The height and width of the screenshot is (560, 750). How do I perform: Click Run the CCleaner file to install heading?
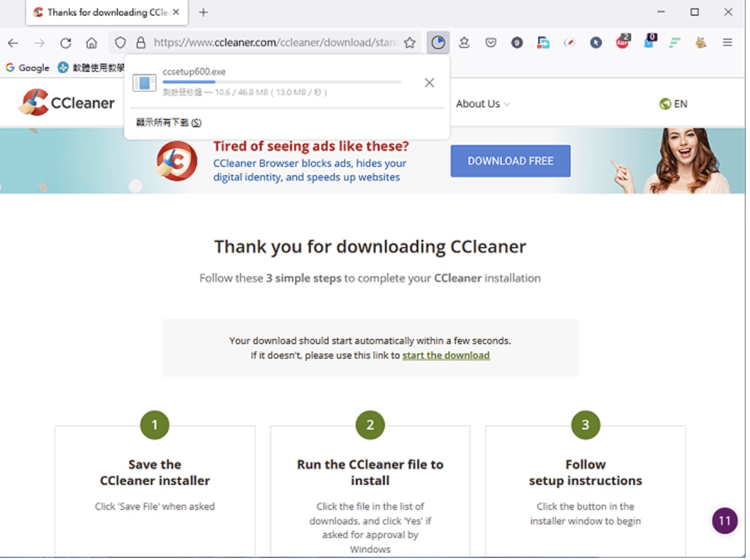[x=370, y=472]
